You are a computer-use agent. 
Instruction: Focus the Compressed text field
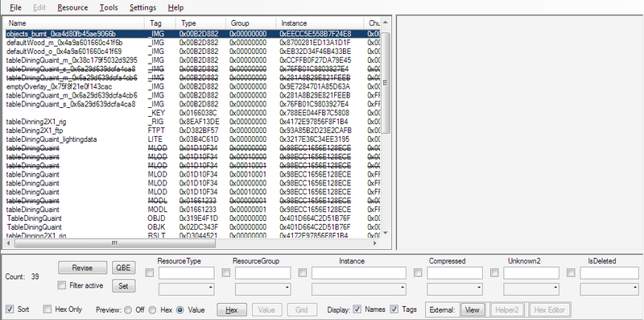(455, 272)
